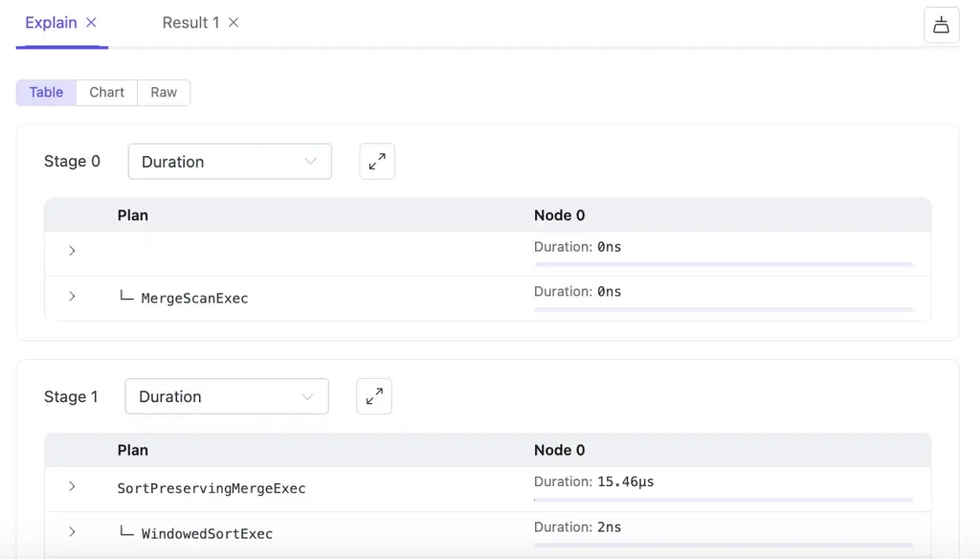Expand the SortPreservingMergeExec row
The height and width of the screenshot is (559, 980).
pyautogui.click(x=72, y=487)
